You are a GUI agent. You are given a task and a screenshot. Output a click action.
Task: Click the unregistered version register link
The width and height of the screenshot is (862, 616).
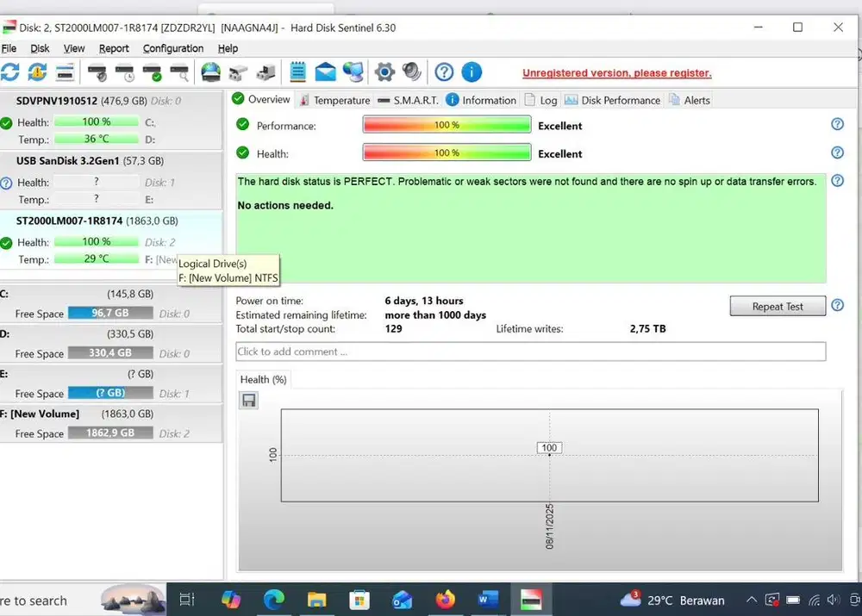coord(616,73)
